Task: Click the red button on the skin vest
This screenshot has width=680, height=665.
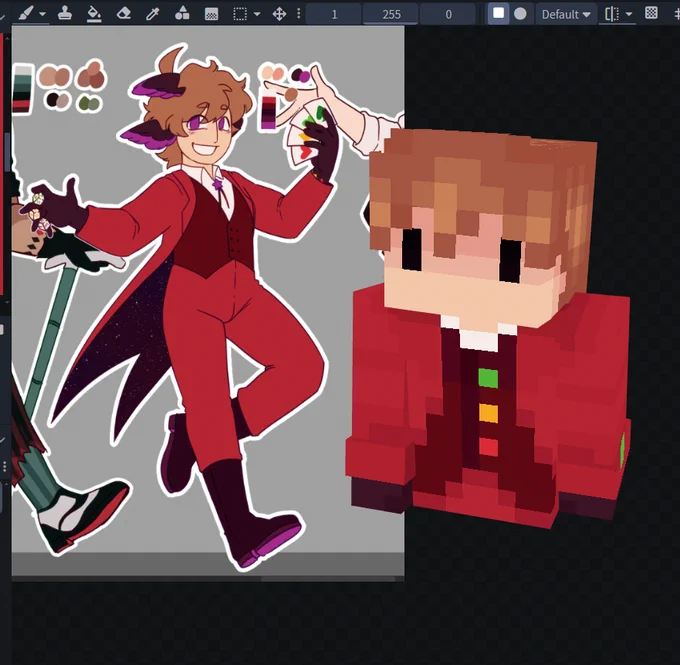Action: point(488,447)
